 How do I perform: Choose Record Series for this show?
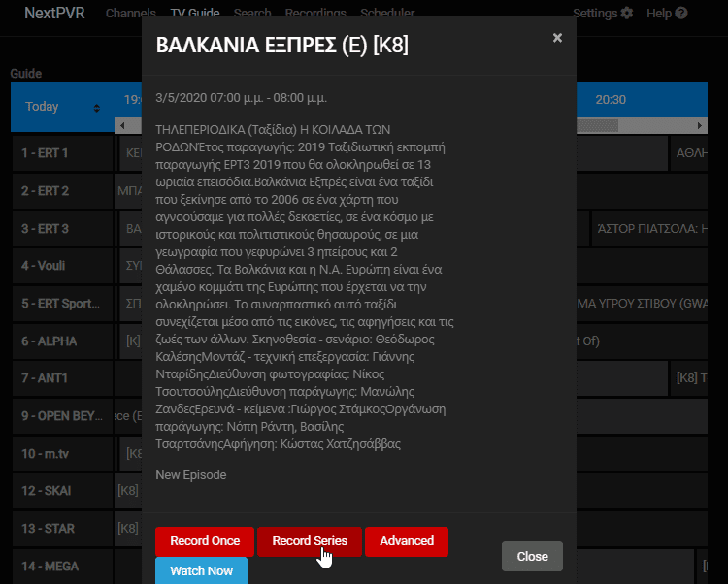[x=309, y=541]
